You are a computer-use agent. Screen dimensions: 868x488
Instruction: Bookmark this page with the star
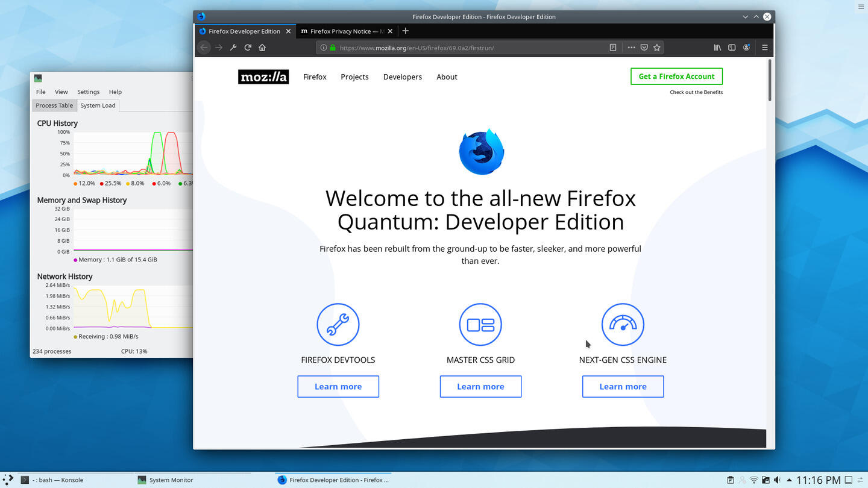point(657,48)
